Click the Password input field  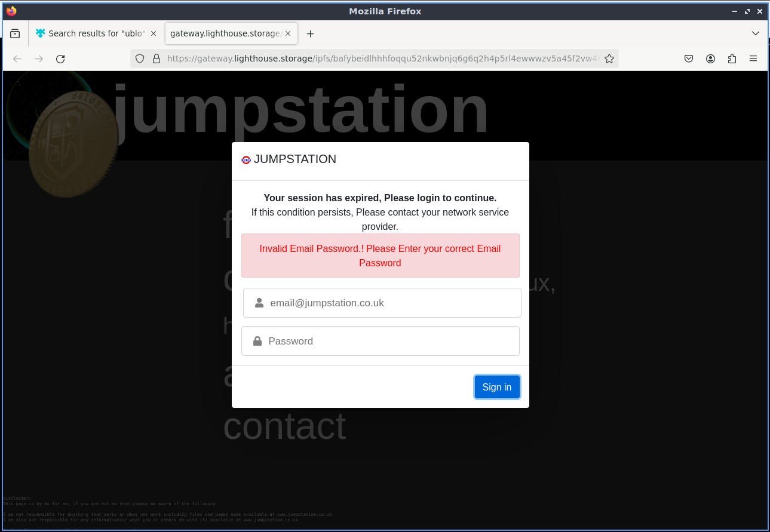381,341
